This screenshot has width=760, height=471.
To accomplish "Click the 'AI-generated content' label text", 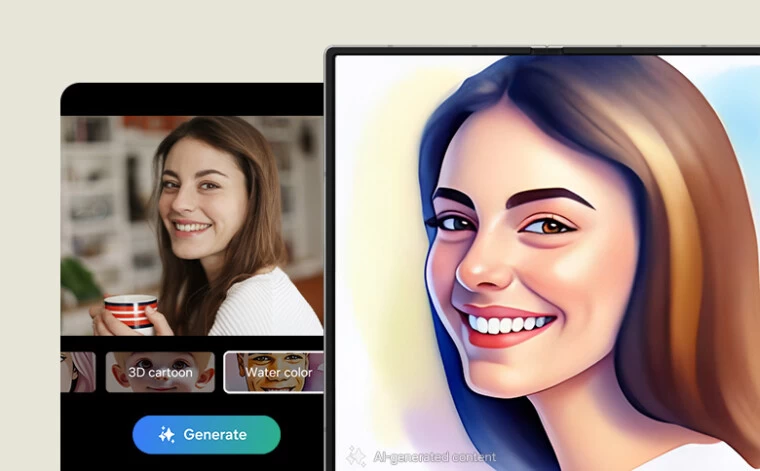I will (434, 457).
